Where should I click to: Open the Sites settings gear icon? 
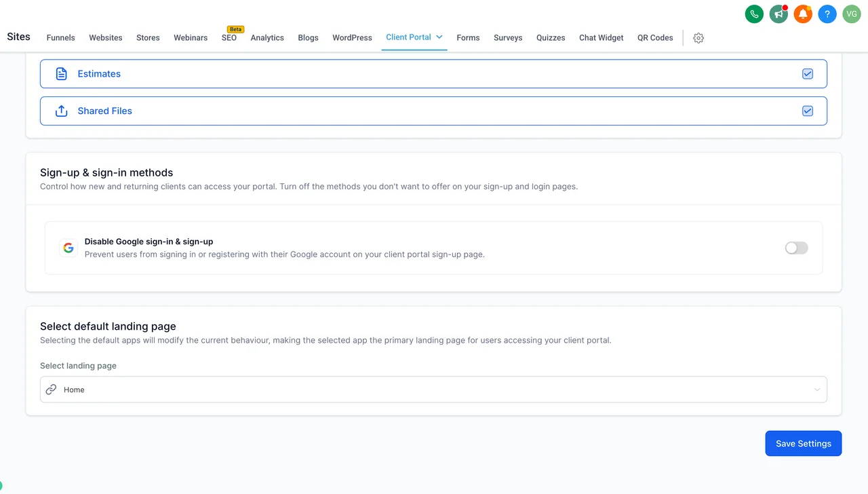(x=698, y=38)
